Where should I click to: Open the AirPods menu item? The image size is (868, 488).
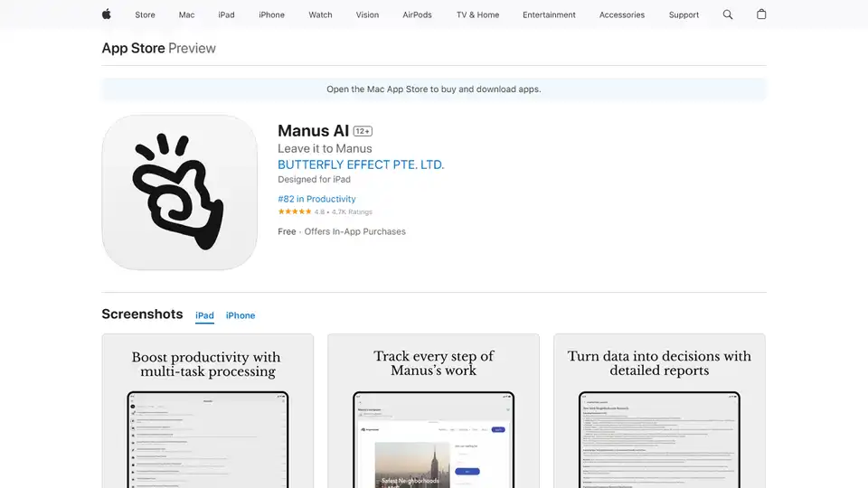pos(418,15)
